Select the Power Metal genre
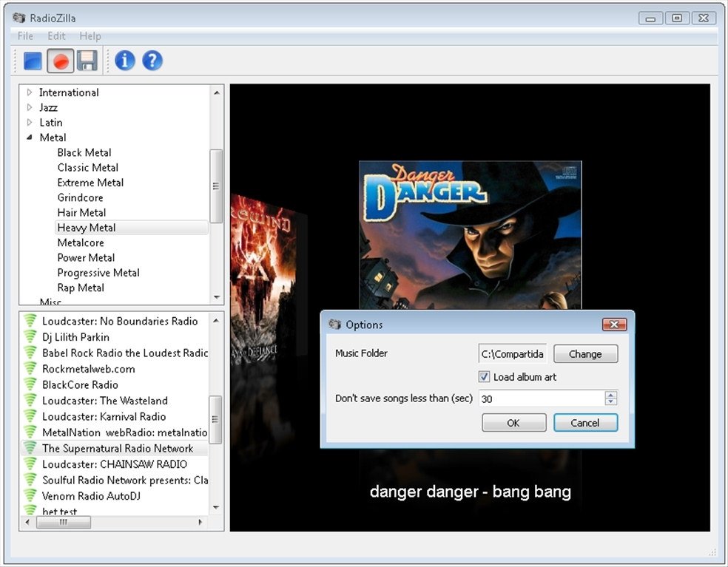 coord(86,257)
